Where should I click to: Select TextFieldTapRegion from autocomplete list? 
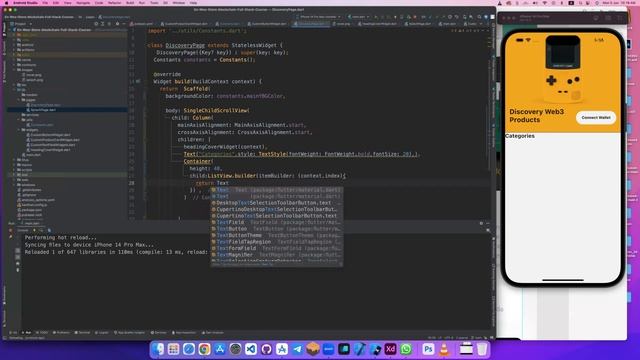click(277, 242)
